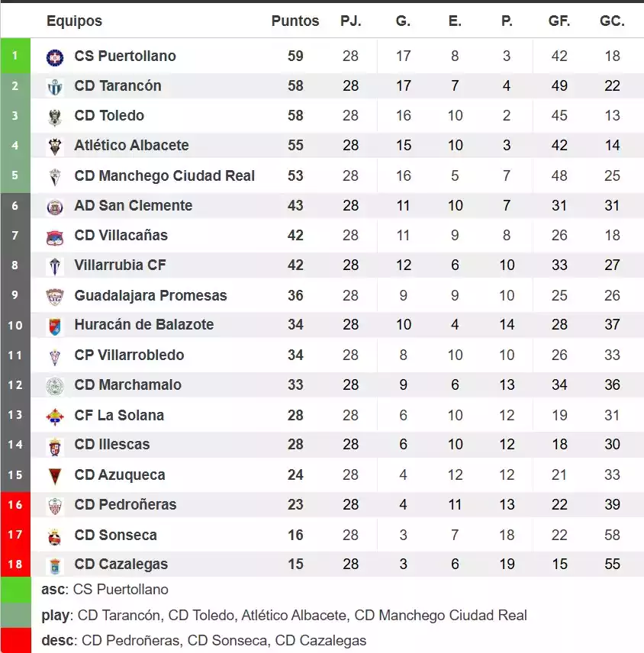
Task: Open the CD Manchego Ciudad Real link
Action: pyautogui.click(x=164, y=175)
